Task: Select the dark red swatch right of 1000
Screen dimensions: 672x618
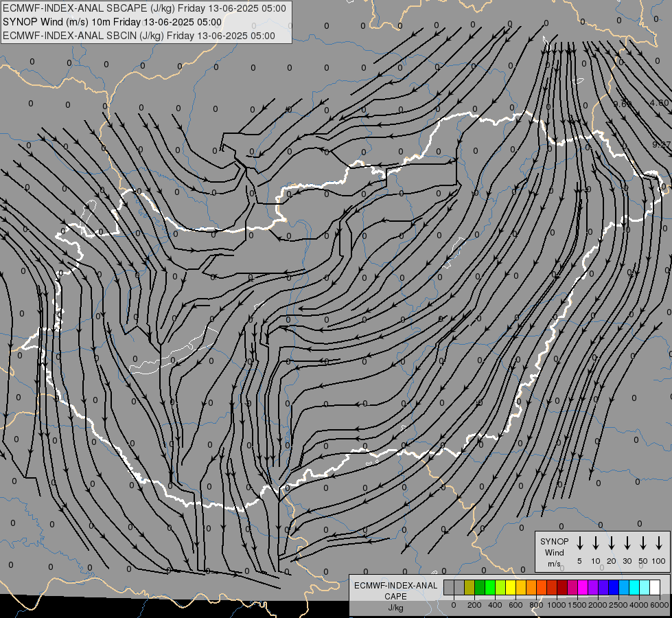Action: coord(562,587)
